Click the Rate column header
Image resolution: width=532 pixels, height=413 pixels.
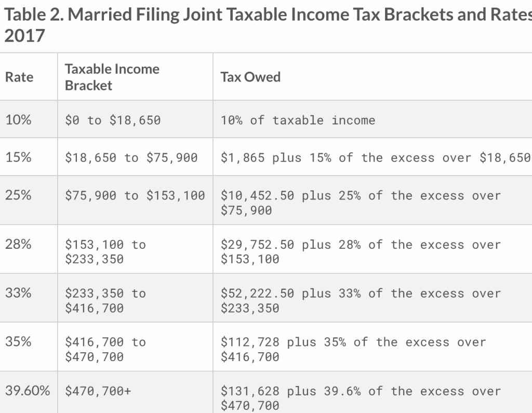(x=19, y=77)
